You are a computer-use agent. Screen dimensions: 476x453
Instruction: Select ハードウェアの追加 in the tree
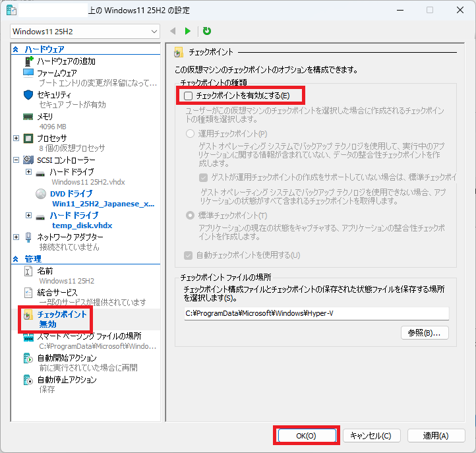66,61
